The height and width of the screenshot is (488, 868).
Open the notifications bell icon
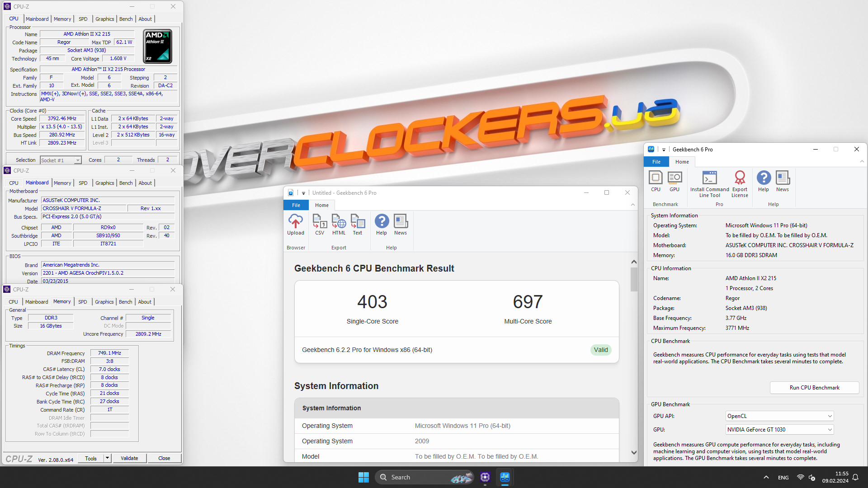pyautogui.click(x=855, y=477)
